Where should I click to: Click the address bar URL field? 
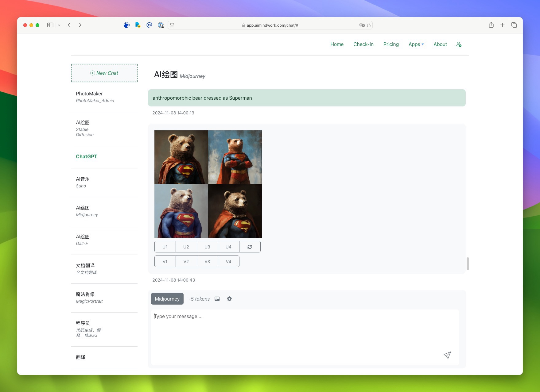tap(270, 25)
